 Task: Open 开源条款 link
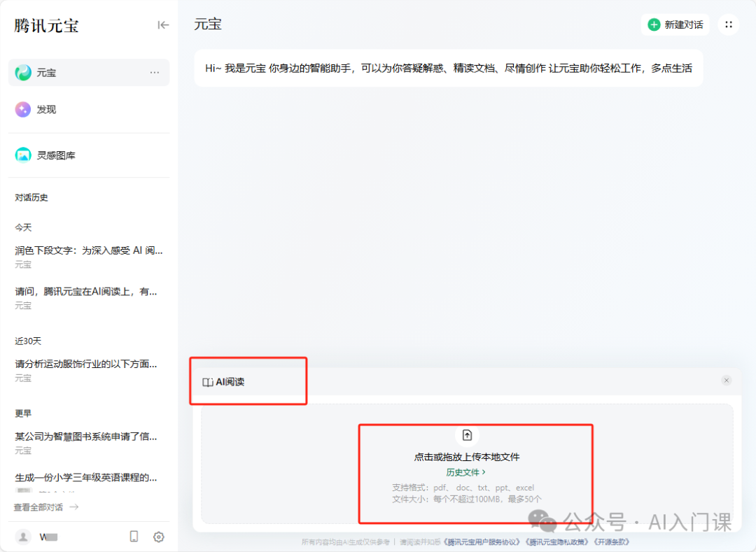click(x=611, y=542)
